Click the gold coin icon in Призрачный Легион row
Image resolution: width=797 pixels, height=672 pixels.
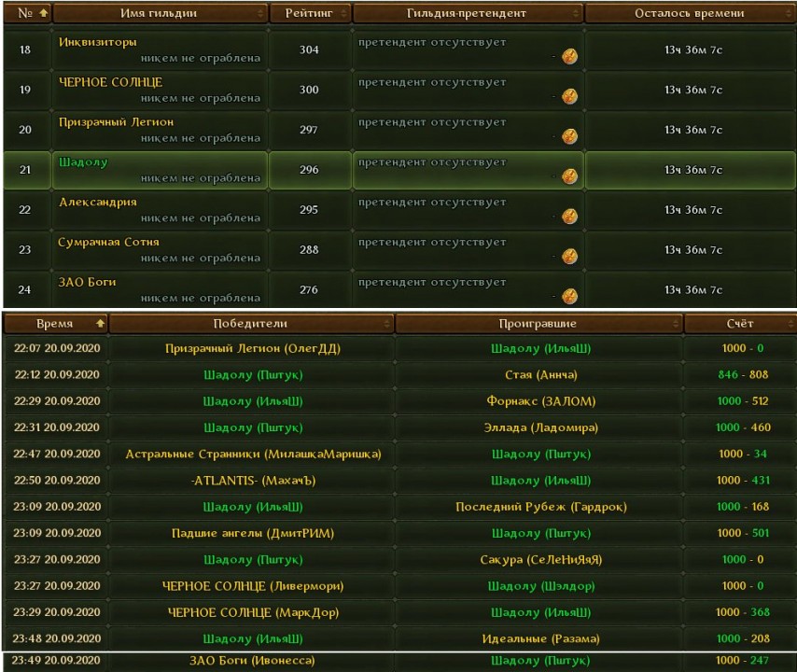(569, 136)
